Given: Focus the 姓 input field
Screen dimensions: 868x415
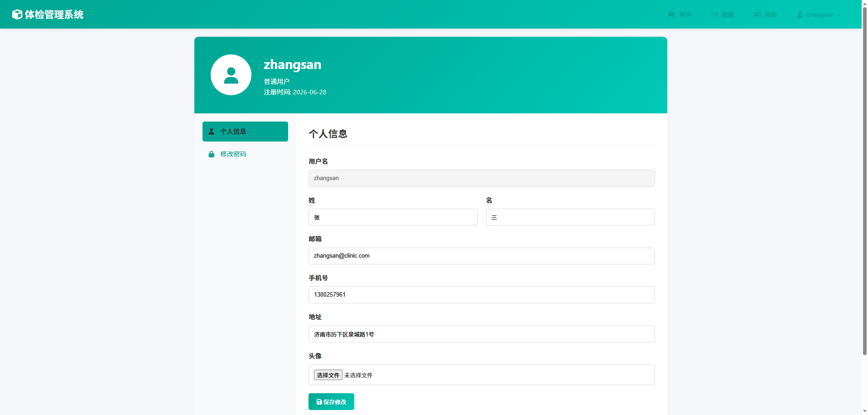Looking at the screenshot, I should pos(393,217).
